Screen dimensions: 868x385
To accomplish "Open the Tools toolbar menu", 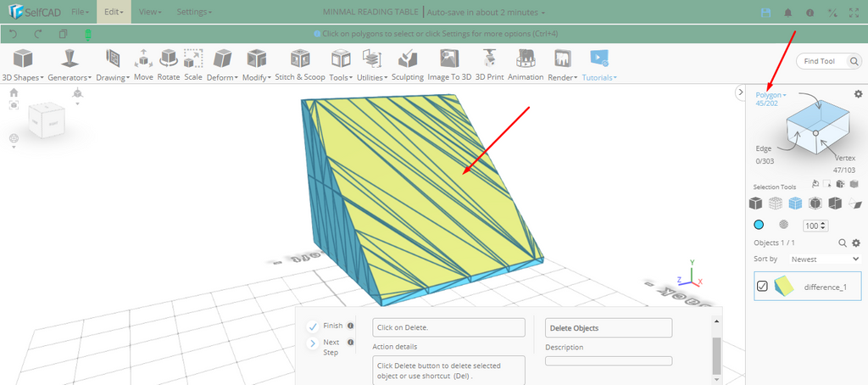I will click(341, 64).
